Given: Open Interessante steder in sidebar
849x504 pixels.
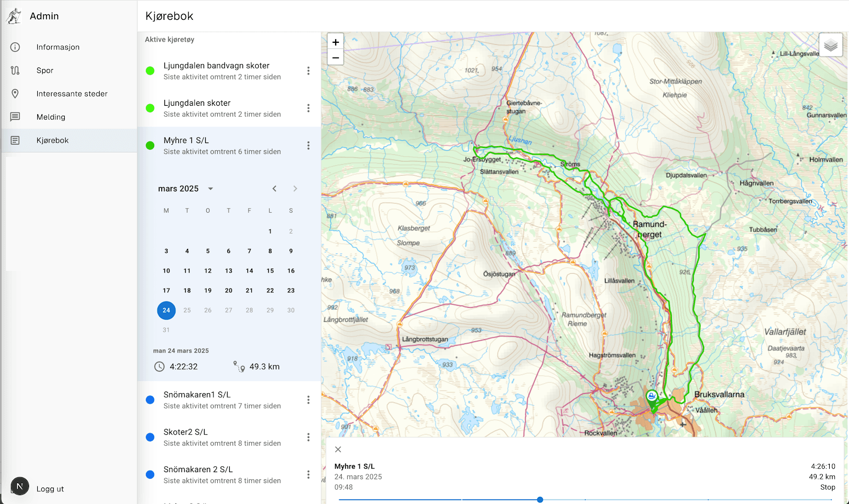Looking at the screenshot, I should pos(72,94).
